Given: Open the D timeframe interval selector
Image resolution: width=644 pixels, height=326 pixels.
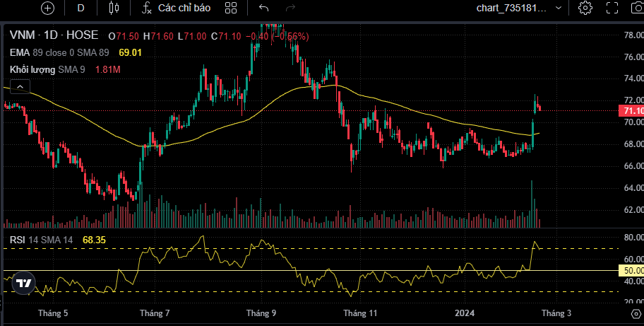Looking at the screenshot, I should tap(81, 8).
